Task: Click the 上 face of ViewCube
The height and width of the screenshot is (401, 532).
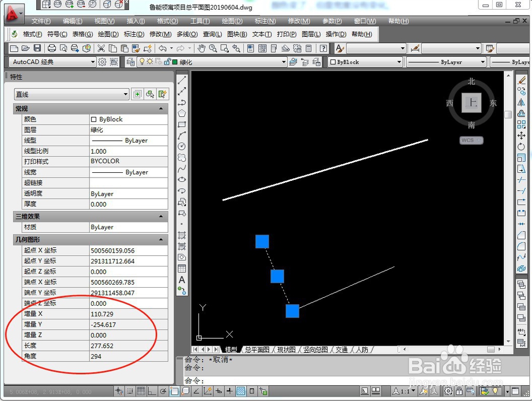Action: click(471, 103)
